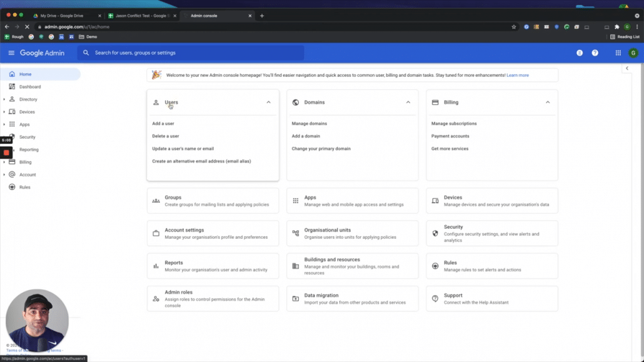
Task: Expand the sidebar Billing tree arrow
Action: click(x=4, y=163)
